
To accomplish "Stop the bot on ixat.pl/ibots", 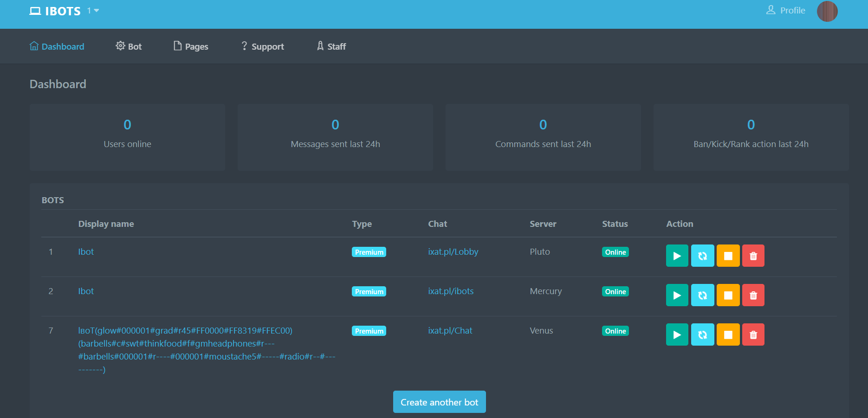I will 728,295.
